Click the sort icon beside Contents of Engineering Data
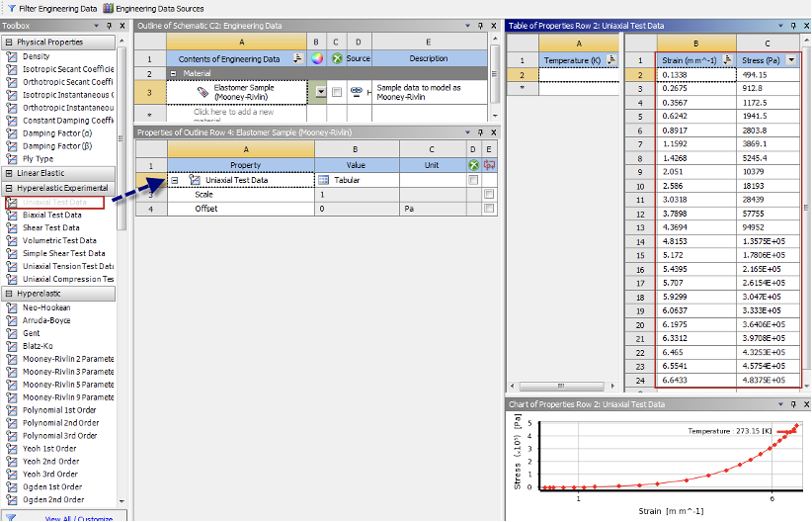 click(x=297, y=58)
